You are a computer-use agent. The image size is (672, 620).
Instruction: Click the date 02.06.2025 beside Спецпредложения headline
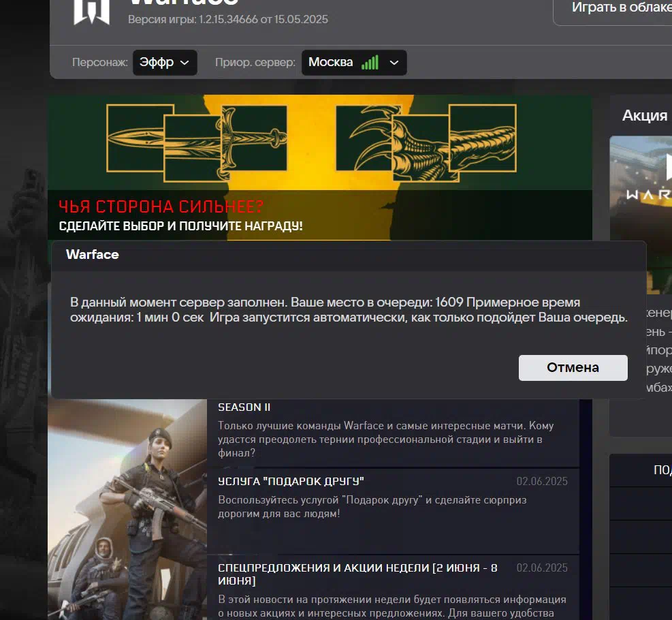542,568
